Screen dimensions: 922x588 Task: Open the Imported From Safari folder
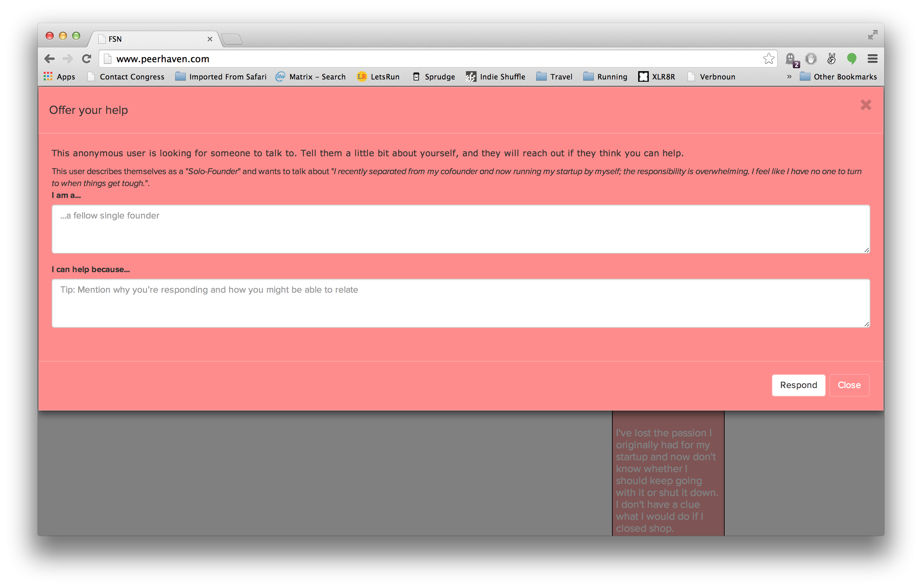click(221, 76)
